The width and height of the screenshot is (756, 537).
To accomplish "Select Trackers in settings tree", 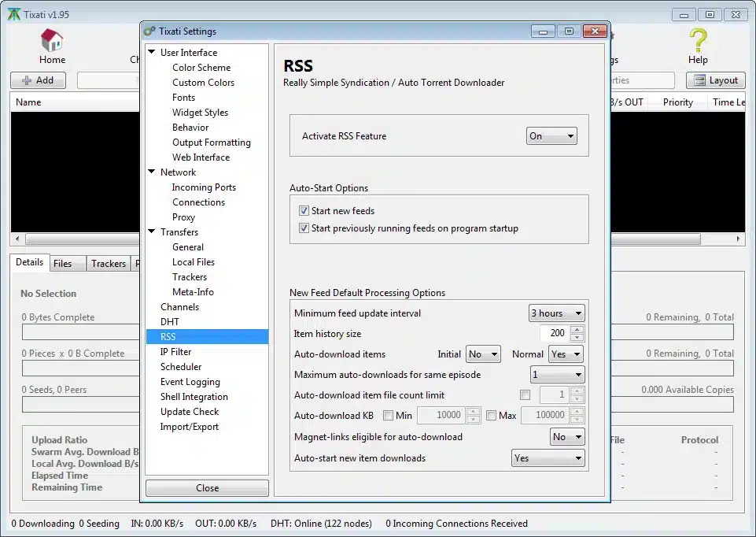I will [190, 277].
